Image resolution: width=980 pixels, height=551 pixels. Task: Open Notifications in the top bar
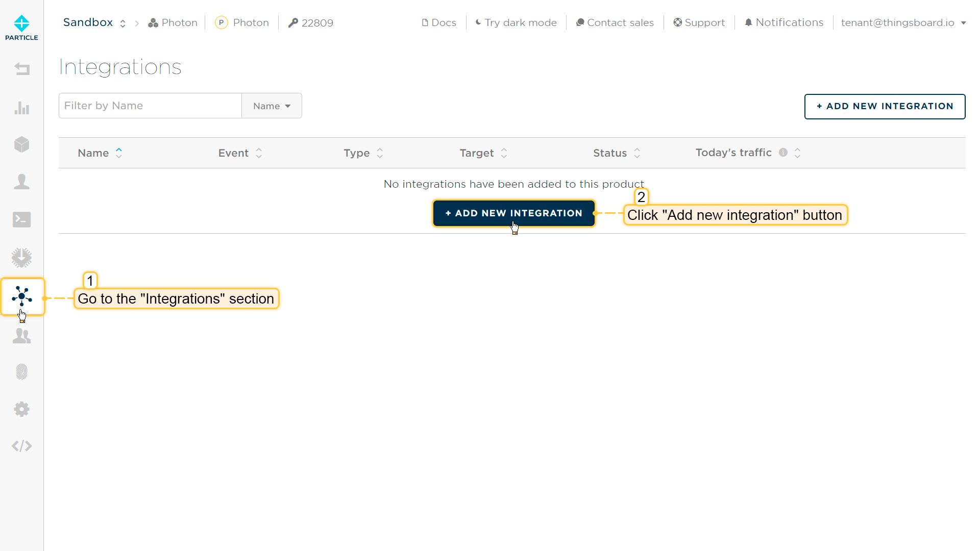[x=783, y=22]
